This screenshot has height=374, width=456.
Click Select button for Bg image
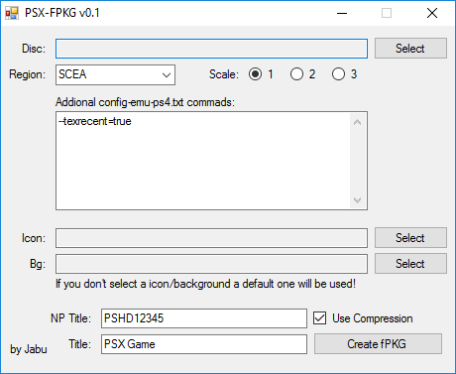coord(411,264)
